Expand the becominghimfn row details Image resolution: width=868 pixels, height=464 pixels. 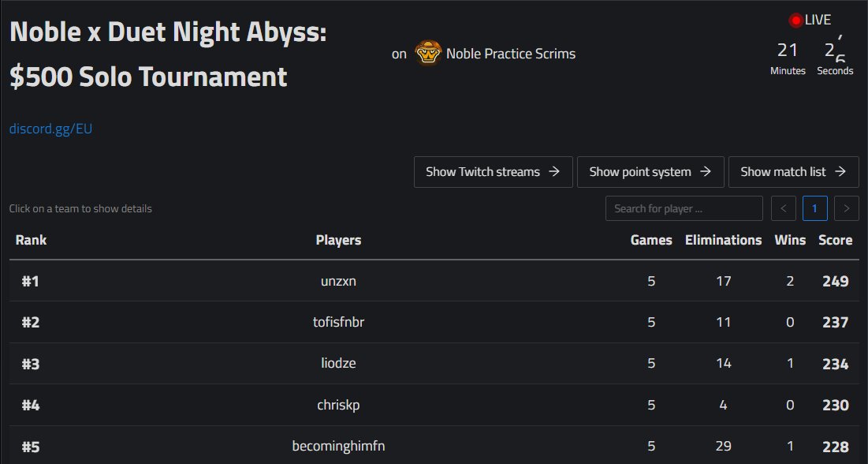[434, 445]
